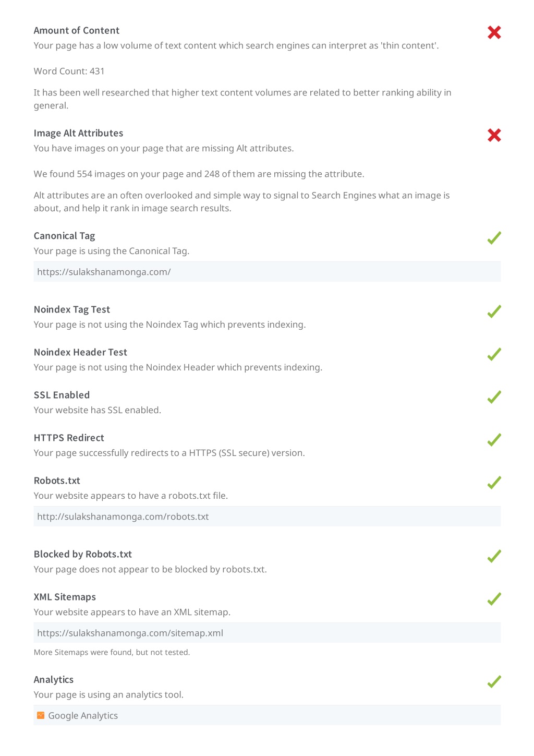This screenshot has width=534, height=756.
Task: Click the XML Sitemaps green checkmark
Action: [x=494, y=599]
